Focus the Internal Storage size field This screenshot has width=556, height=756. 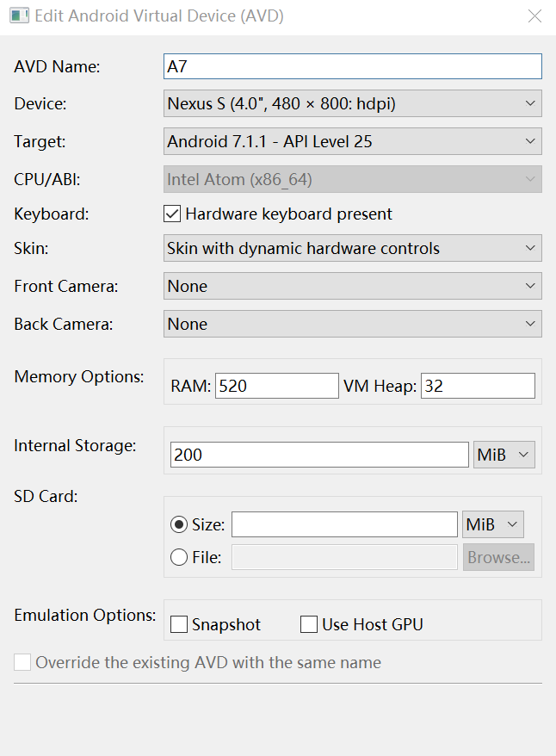point(319,455)
